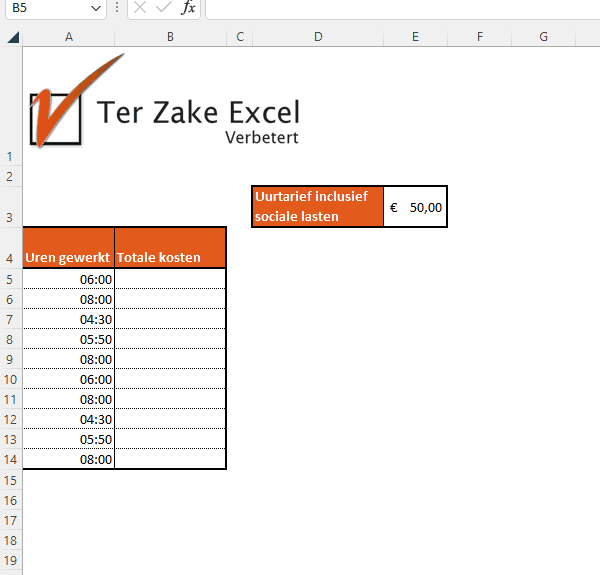Select cell A12 with 04:30
The height and width of the screenshot is (575, 600).
tap(68, 419)
